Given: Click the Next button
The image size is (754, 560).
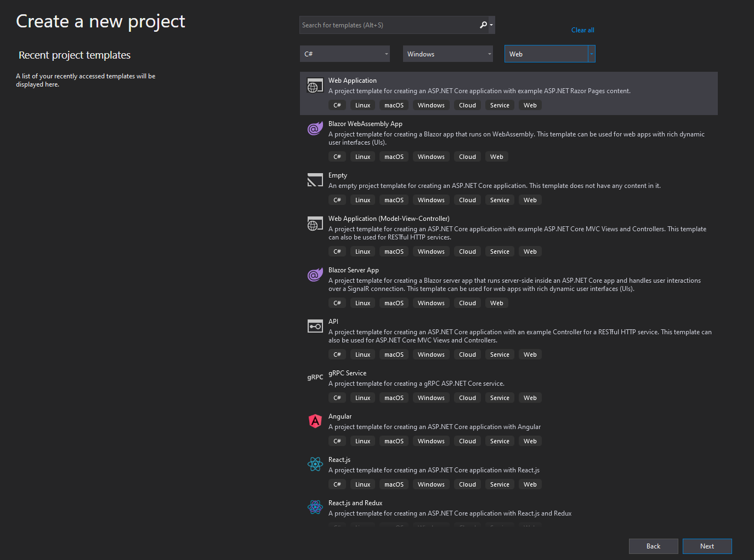Looking at the screenshot, I should tap(707, 546).
